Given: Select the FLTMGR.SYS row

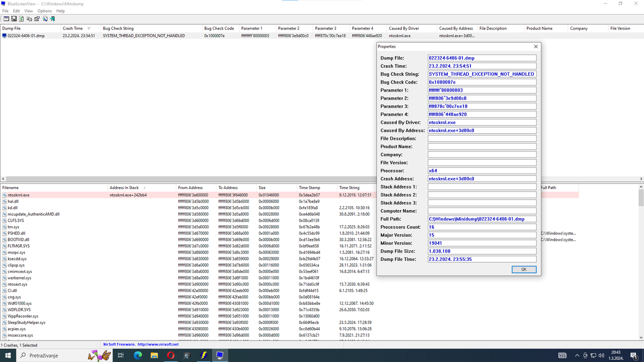Looking at the screenshot, I should click(289, 246).
